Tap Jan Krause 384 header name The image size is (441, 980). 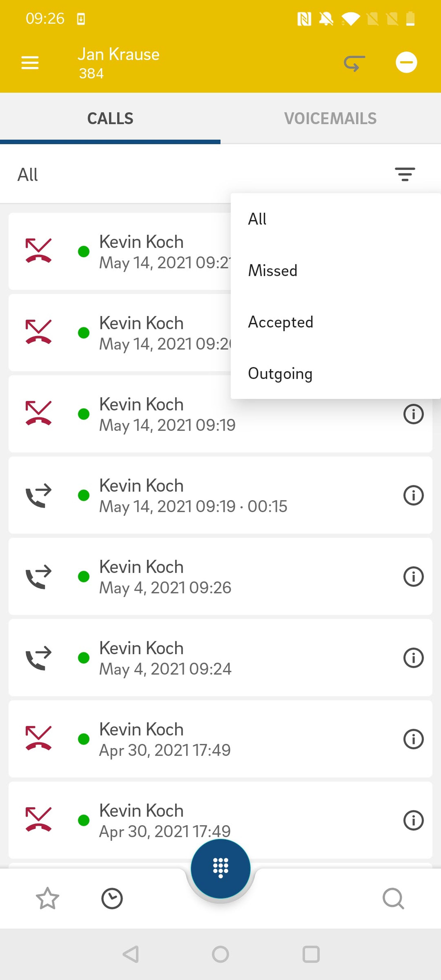coord(119,62)
